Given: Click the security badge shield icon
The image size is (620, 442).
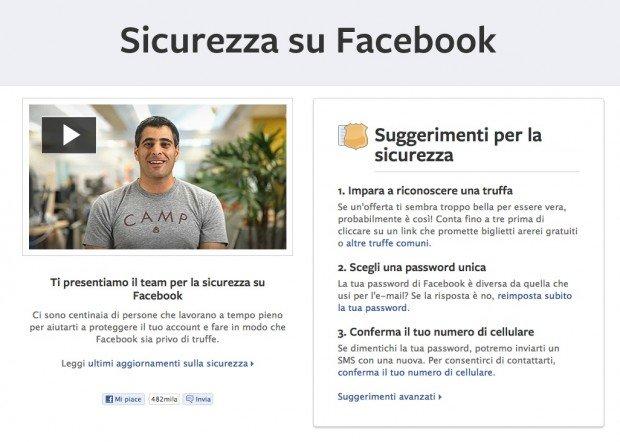Looking at the screenshot, I should pyautogui.click(x=353, y=136).
